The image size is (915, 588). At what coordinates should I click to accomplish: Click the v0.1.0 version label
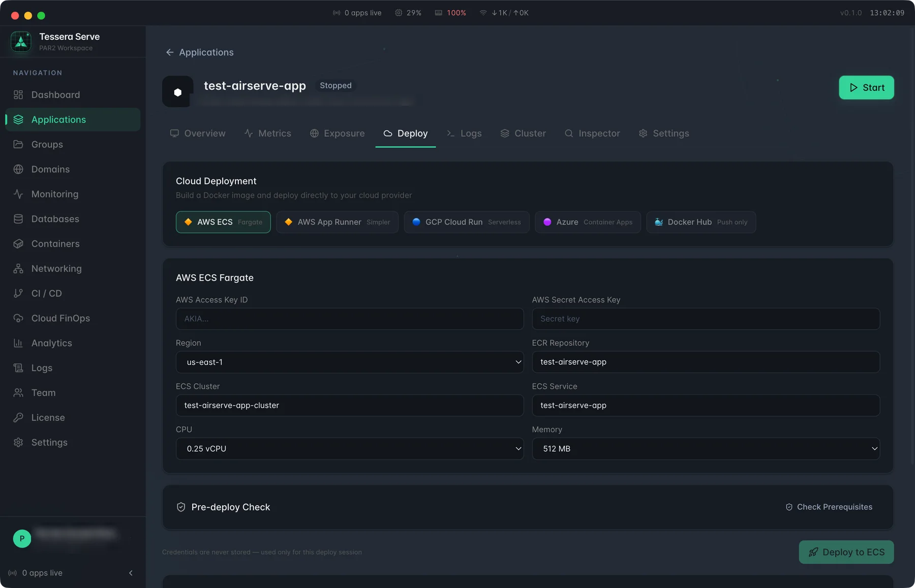851,13
